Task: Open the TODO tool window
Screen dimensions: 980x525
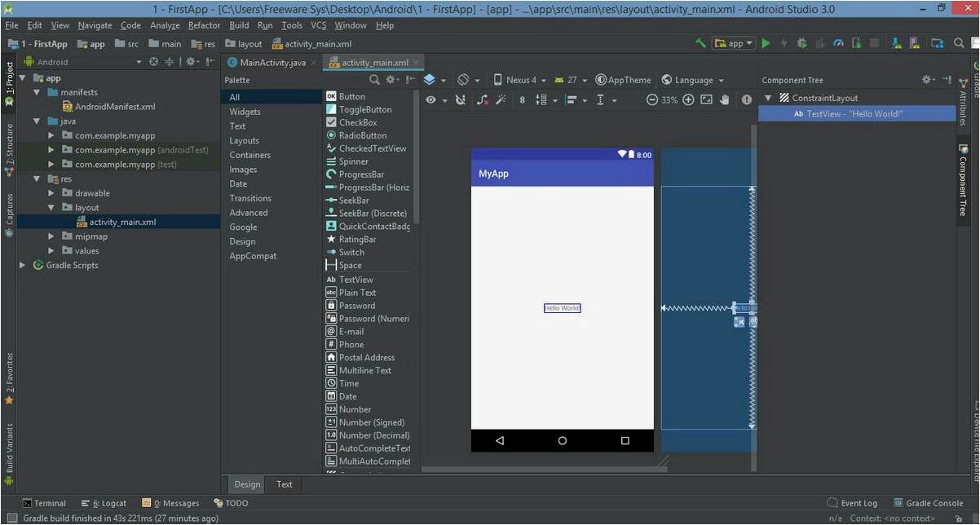Action: click(231, 503)
